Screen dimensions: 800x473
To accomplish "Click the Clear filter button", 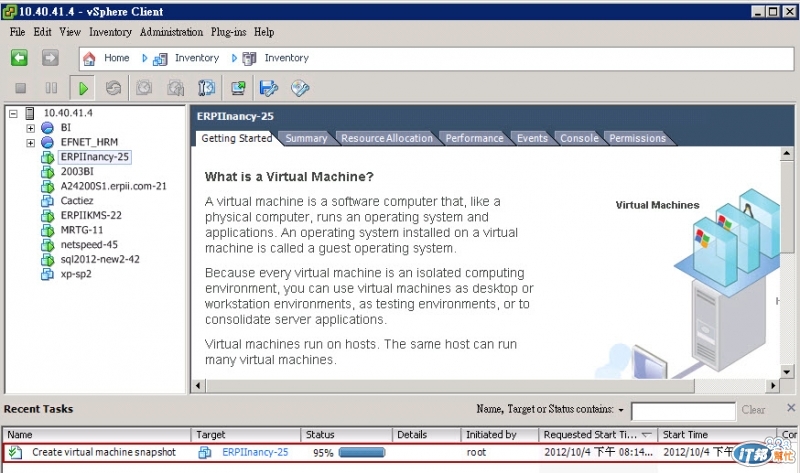I will coord(753,410).
